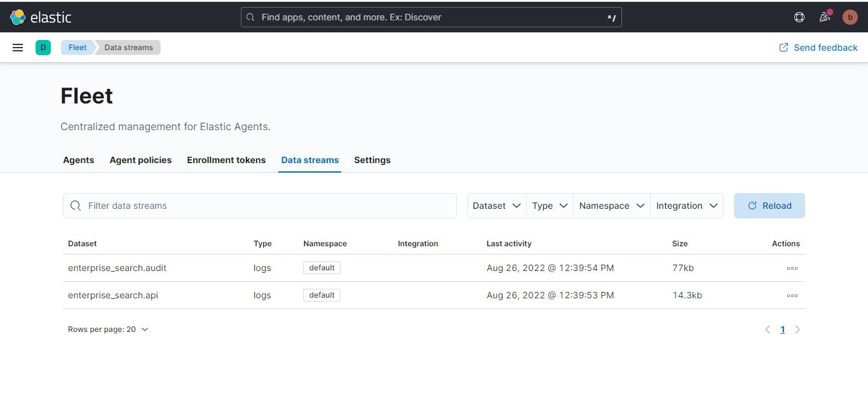Click the Send feedback link
Screen dimensions: 868x417
(818, 47)
